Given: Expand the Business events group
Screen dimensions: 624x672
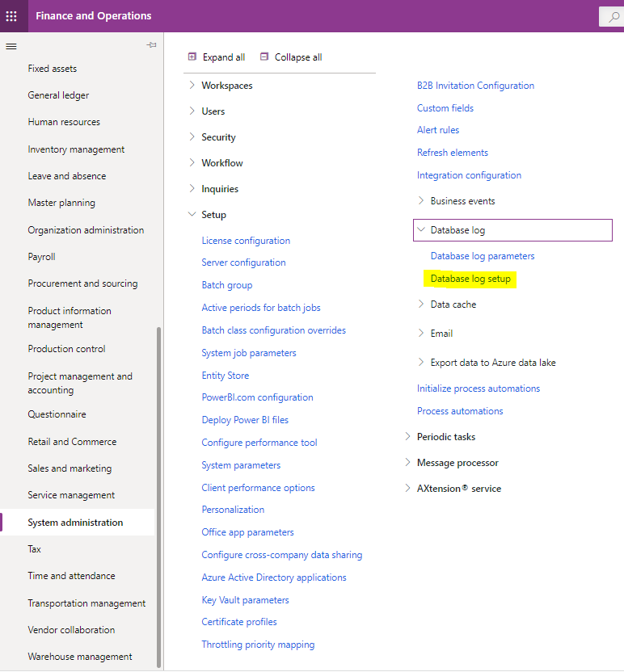Looking at the screenshot, I should (421, 200).
